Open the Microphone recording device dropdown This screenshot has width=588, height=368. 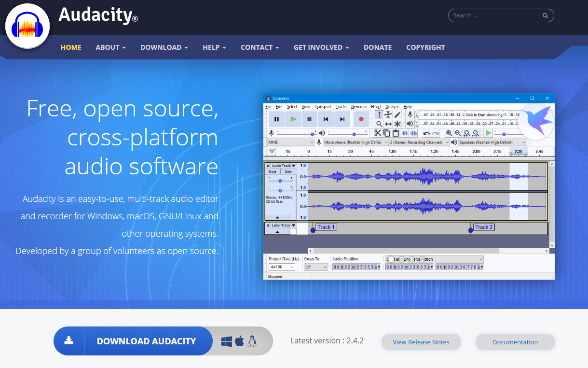coord(356,142)
